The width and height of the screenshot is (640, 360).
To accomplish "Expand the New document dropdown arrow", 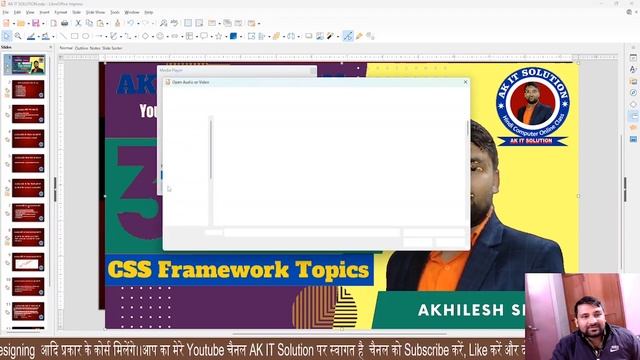I will 14,24.
